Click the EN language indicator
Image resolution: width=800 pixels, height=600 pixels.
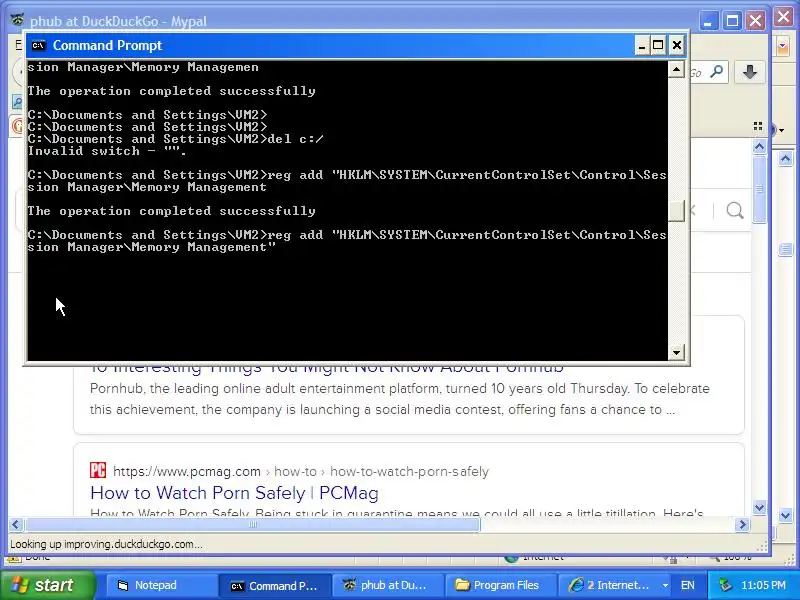[x=688, y=585]
